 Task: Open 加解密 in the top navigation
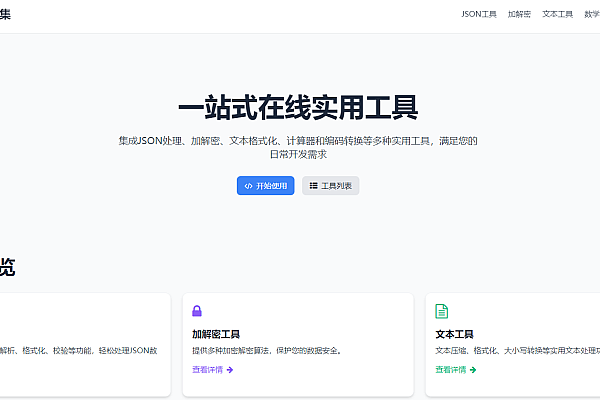pyautogui.click(x=519, y=15)
